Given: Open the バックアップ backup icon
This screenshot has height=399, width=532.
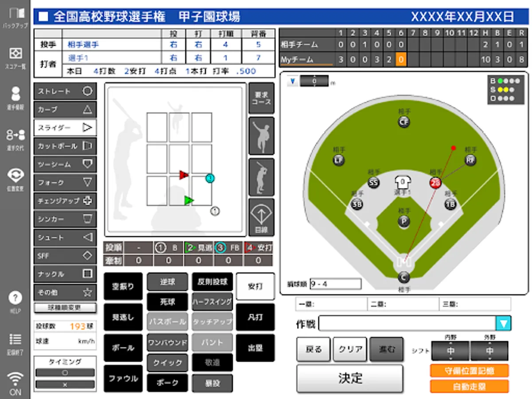Looking at the screenshot, I should pos(15,17).
